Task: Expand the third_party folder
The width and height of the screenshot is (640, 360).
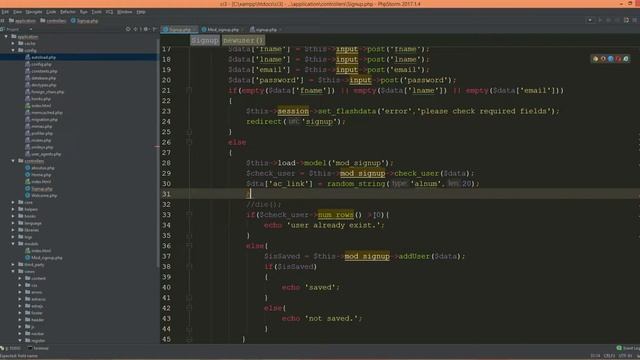Action: 13,264
